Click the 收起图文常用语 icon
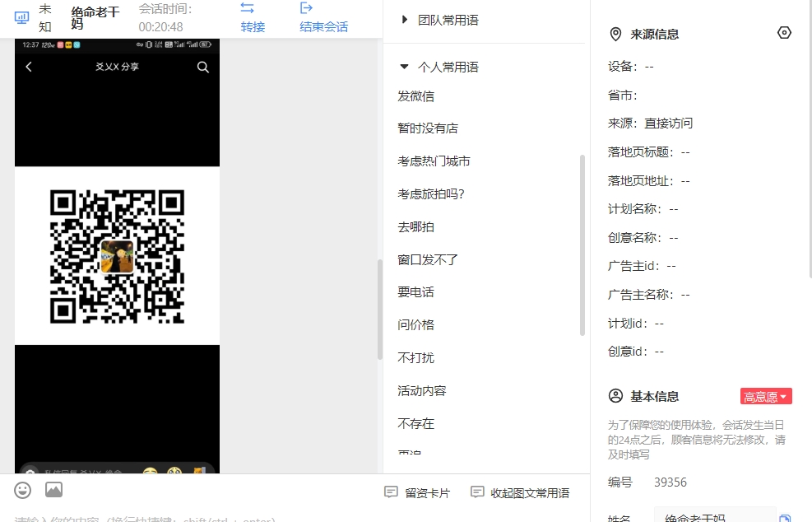Viewport: 812px width, 522px height. click(477, 492)
